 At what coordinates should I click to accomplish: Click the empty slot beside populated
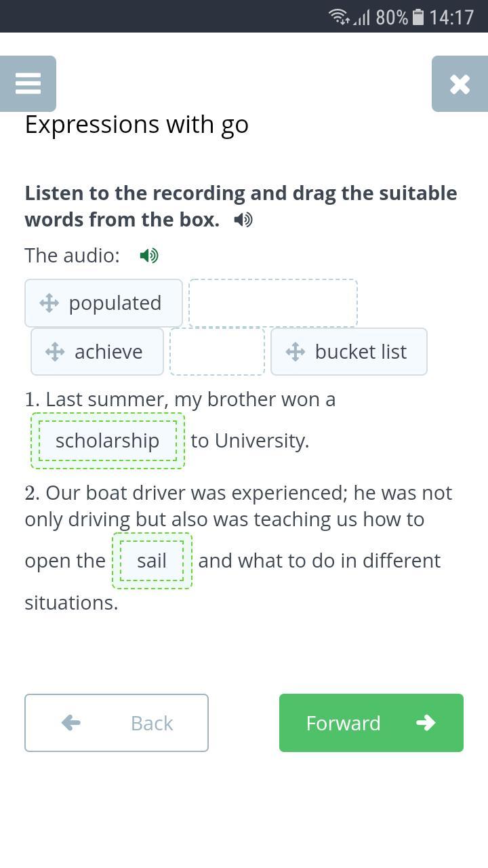pos(273,303)
